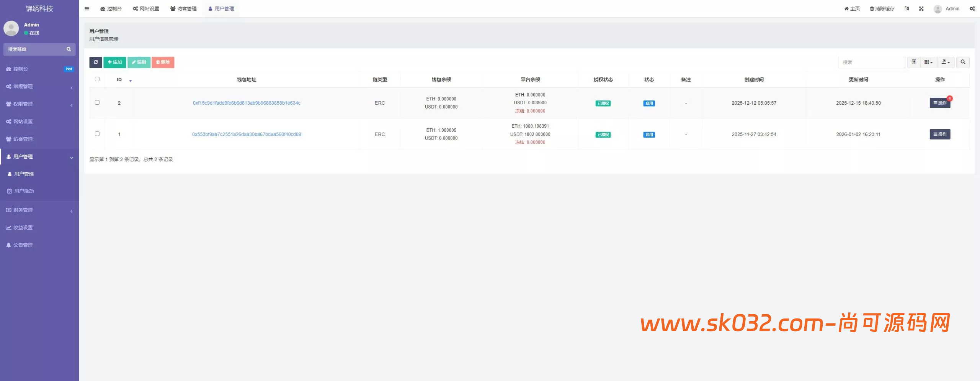
Task: Open the search icon on the table toolbar
Action: [x=964, y=62]
